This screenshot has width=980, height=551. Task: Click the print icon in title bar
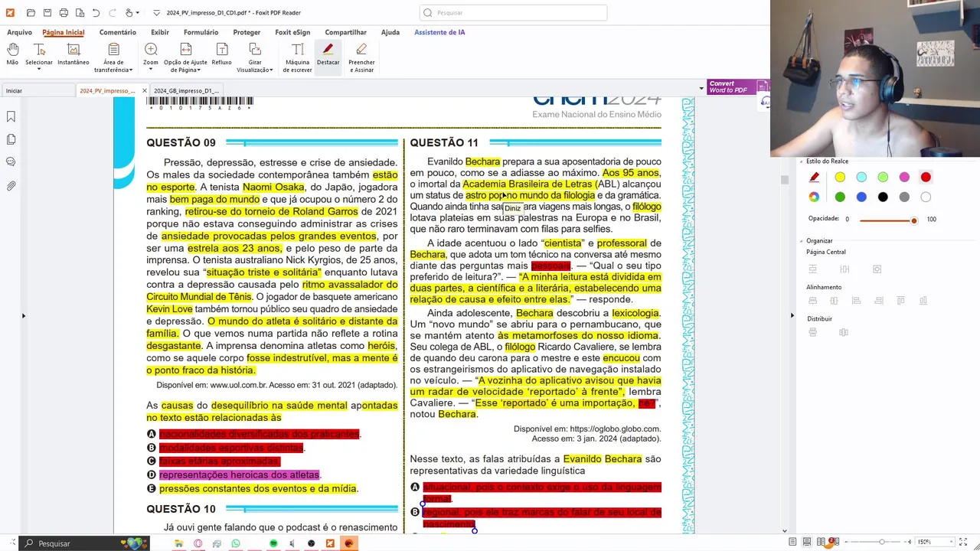coord(64,12)
